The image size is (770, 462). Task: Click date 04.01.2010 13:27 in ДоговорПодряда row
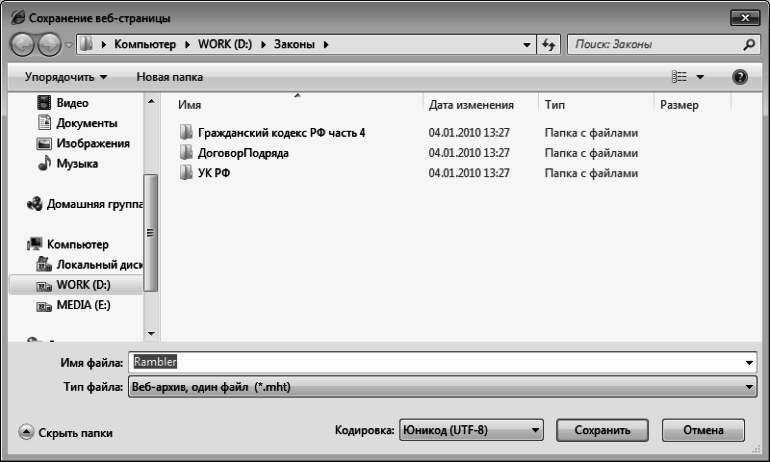click(469, 153)
